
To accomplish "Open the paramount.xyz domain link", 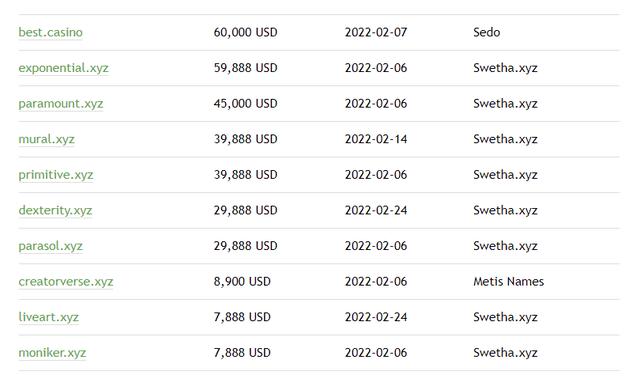I will (x=61, y=104).
